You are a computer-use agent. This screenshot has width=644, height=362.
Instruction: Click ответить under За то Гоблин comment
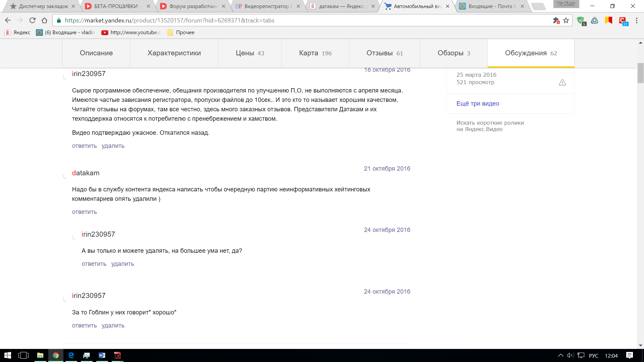[x=84, y=325]
